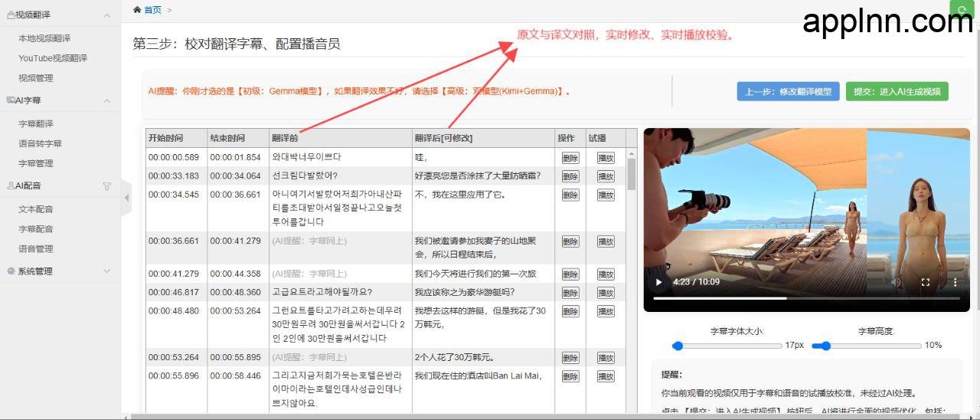
Task: Click the 系统管理 gear icon in sidebar
Action: pyautogui.click(x=11, y=271)
